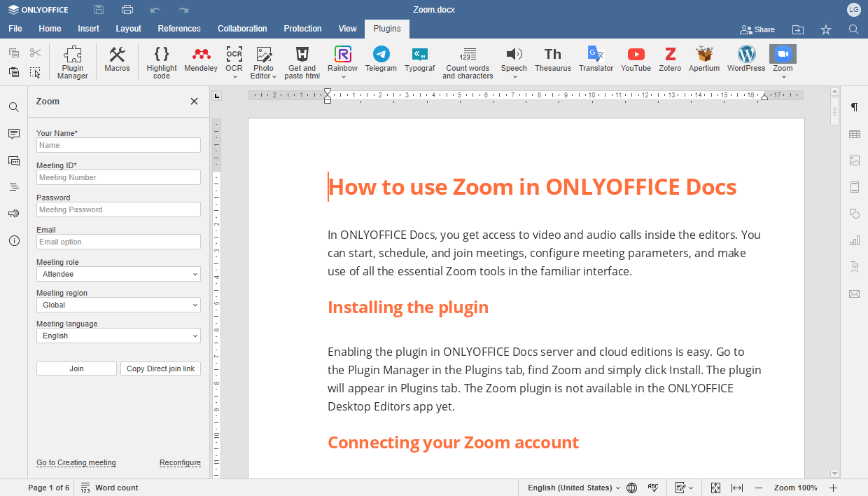Click the Join meeting button
Viewport: 868px width, 496px height.
(x=76, y=368)
